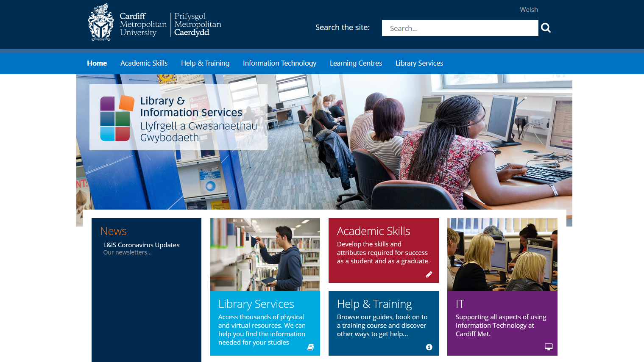Click 'Browse our guides, book on to' description
This screenshot has height=362, width=644.
tap(382, 317)
